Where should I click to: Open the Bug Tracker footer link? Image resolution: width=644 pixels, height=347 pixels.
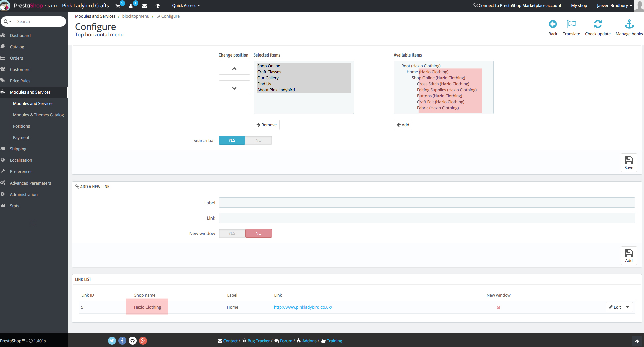(256, 341)
